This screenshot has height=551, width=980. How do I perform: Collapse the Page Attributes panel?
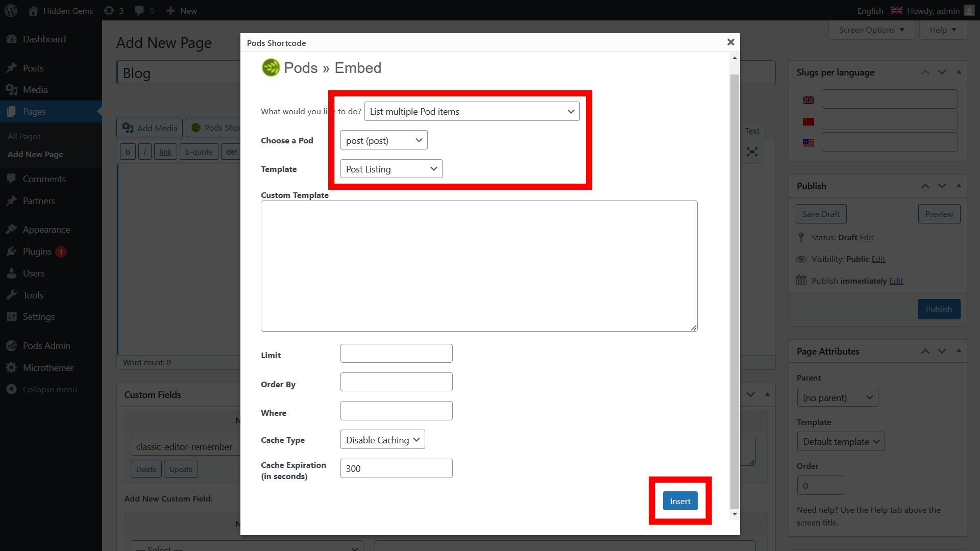[x=959, y=351]
